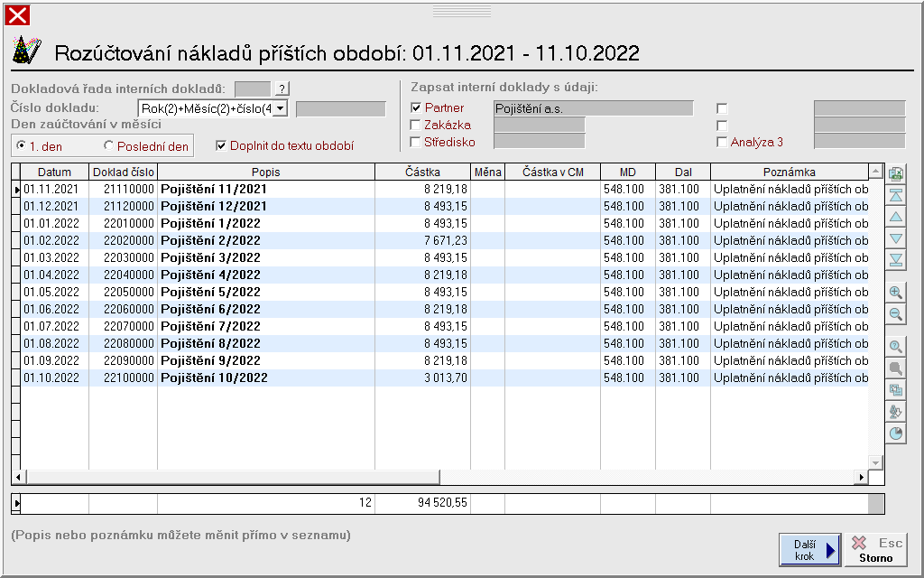924x578 pixels.
Task: Click the down triangle next record icon
Action: (896, 239)
